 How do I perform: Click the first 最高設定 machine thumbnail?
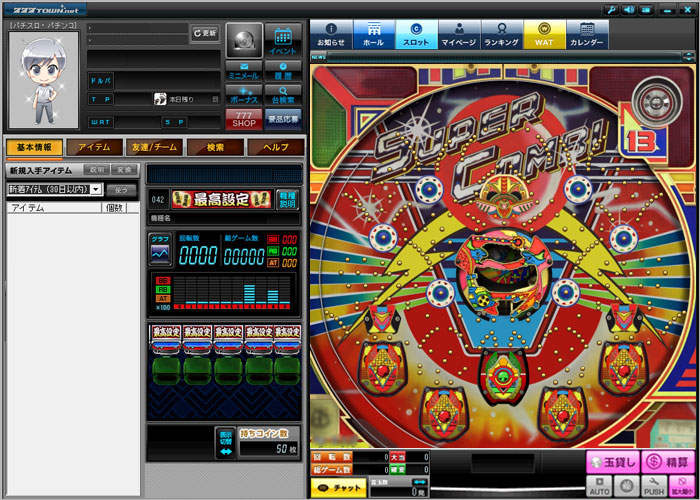[x=165, y=338]
